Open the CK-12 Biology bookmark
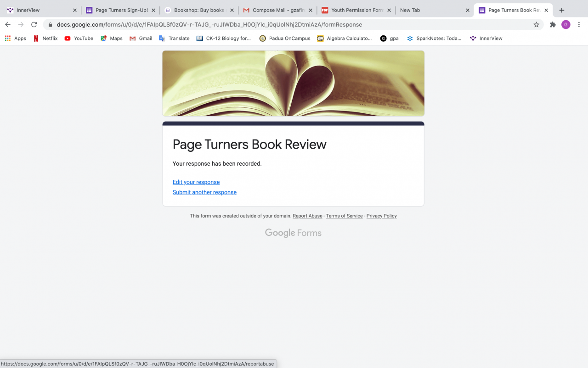Screen dimensions: 588x368 (224, 39)
